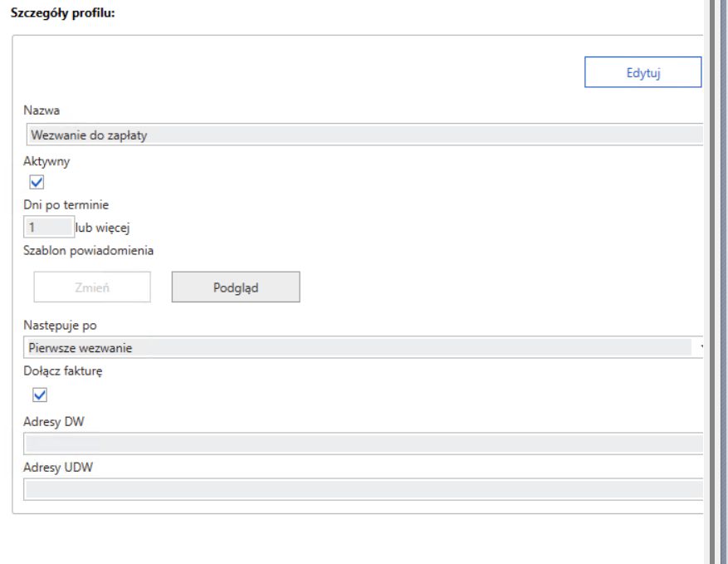Toggle the Aktywny checkbox
Image resolution: width=728 pixels, height=564 pixels.
pos(37,182)
